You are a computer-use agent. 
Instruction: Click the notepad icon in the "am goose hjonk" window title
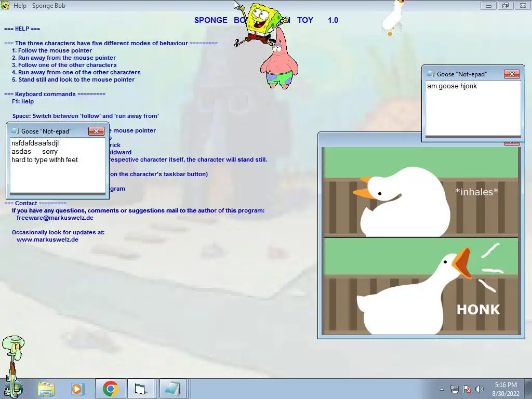point(431,74)
